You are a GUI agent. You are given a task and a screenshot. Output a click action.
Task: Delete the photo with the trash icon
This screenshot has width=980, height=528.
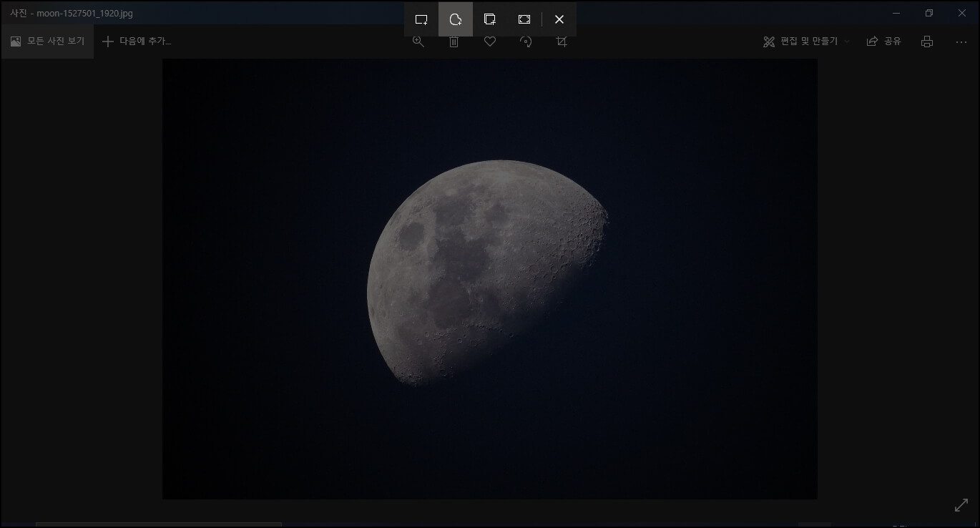(x=454, y=42)
